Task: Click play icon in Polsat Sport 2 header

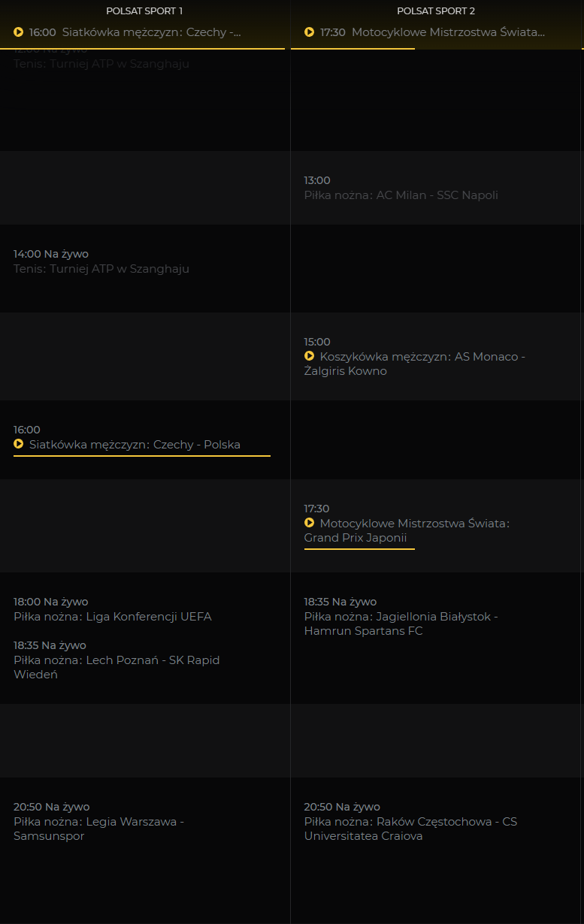Action: pyautogui.click(x=309, y=32)
